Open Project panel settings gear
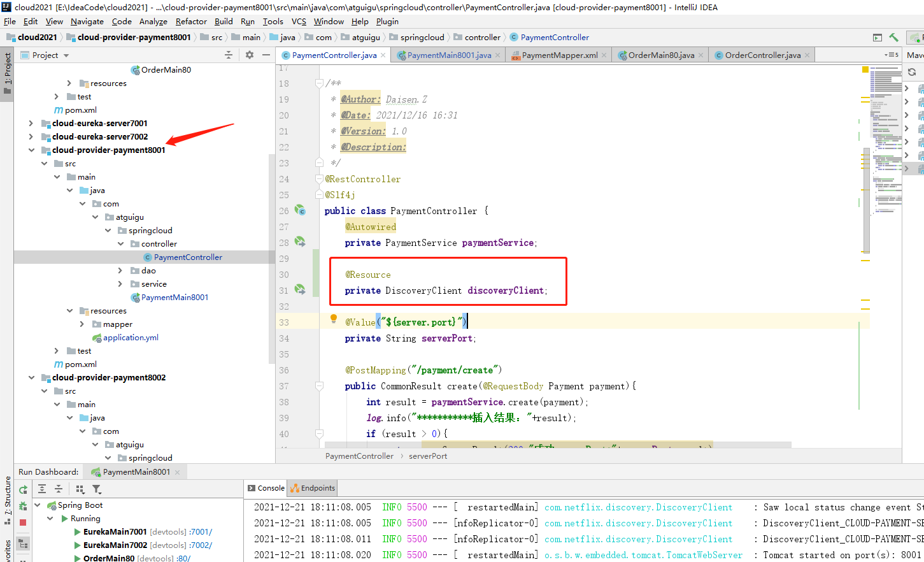924x562 pixels. 250,55
